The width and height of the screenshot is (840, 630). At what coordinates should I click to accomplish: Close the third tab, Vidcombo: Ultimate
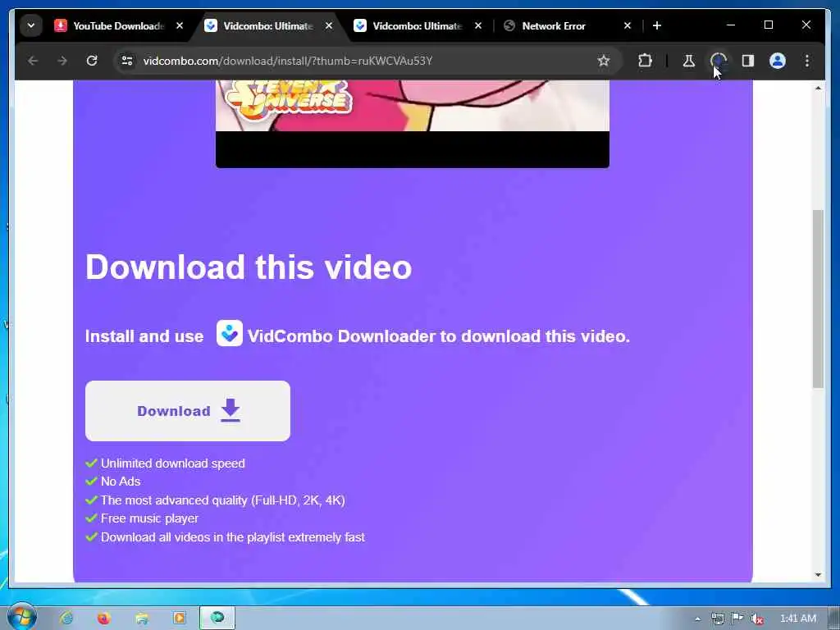point(478,25)
